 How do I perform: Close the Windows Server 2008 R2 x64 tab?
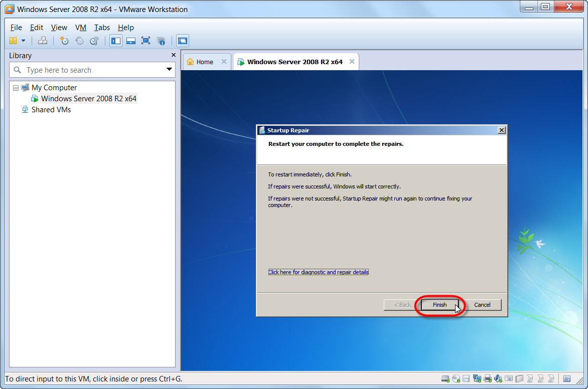click(352, 62)
